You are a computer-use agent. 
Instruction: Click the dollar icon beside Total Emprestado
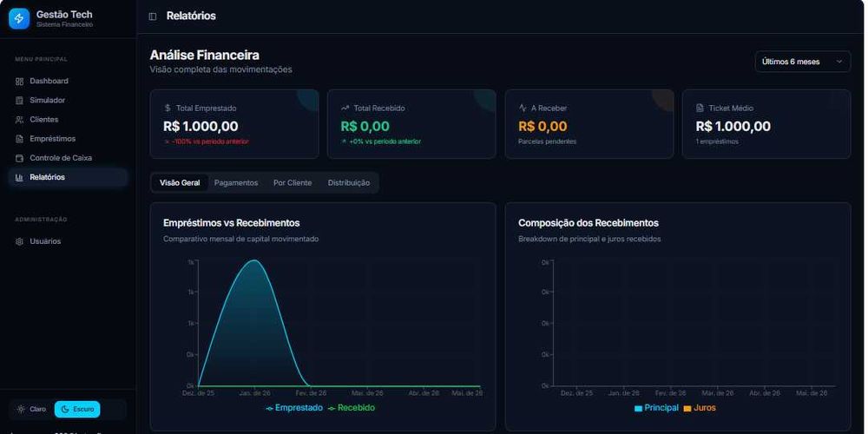(x=168, y=108)
